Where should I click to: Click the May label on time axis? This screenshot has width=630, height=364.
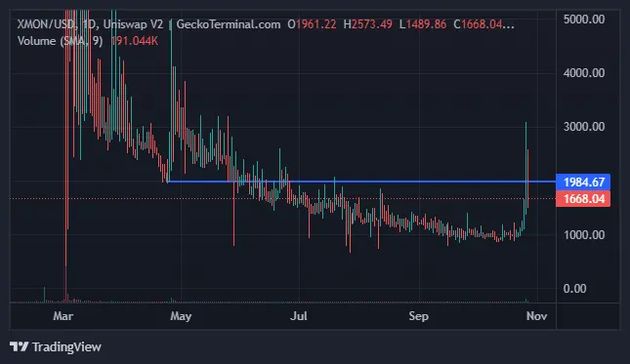pos(181,316)
